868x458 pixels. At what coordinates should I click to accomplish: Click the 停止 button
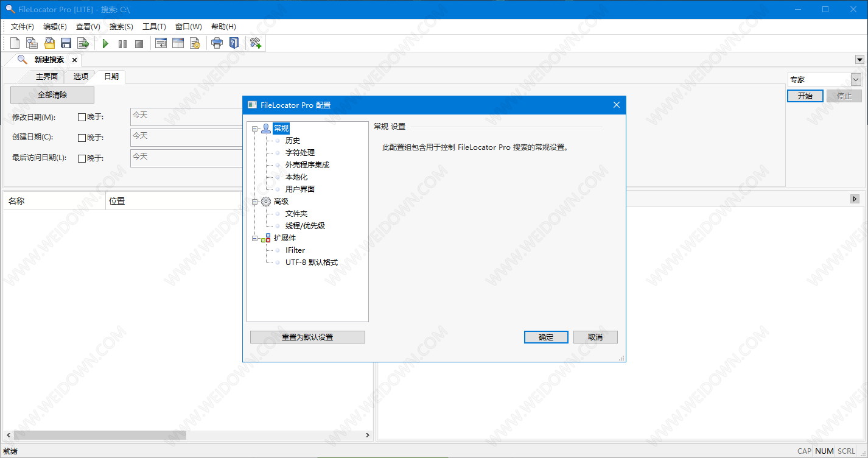tap(844, 96)
